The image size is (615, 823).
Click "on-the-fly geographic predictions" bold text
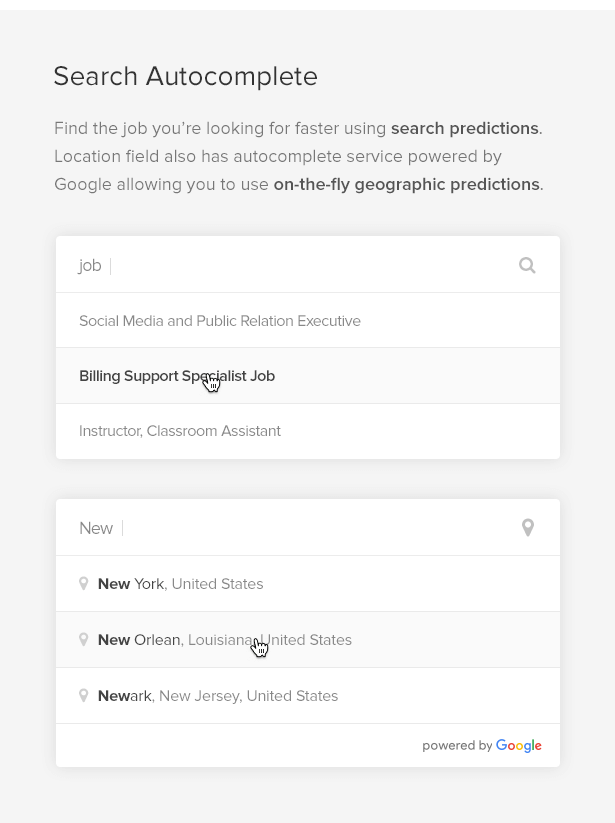(x=406, y=184)
